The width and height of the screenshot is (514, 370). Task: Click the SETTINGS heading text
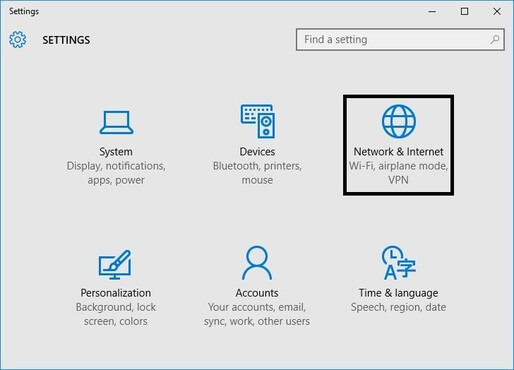(66, 40)
